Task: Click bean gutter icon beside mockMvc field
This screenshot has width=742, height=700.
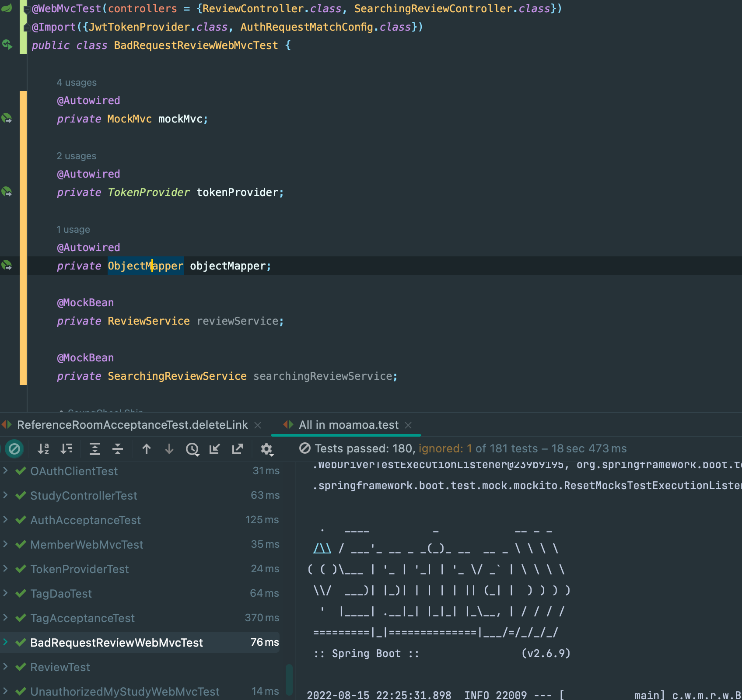Action: tap(7, 118)
